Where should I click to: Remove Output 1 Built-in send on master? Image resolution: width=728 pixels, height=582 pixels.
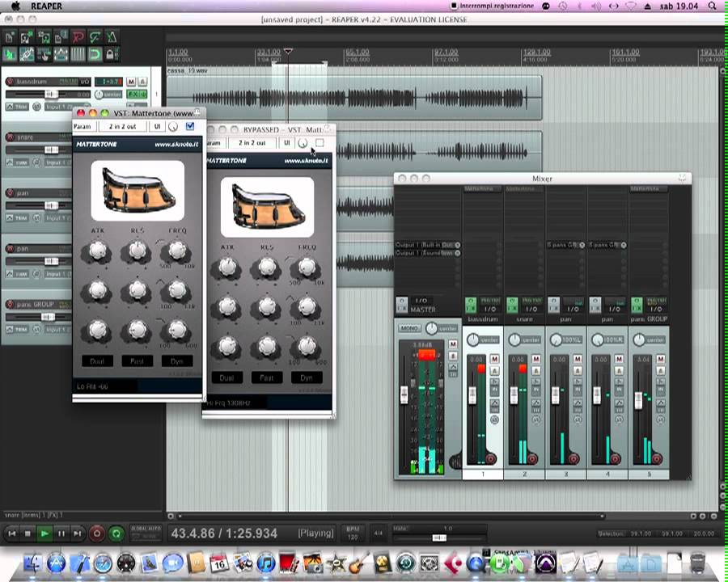pyautogui.click(x=457, y=245)
